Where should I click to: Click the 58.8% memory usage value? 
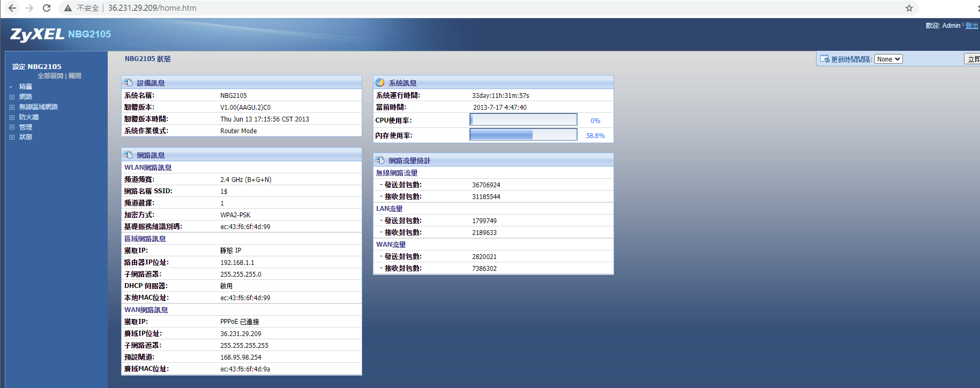tap(595, 136)
